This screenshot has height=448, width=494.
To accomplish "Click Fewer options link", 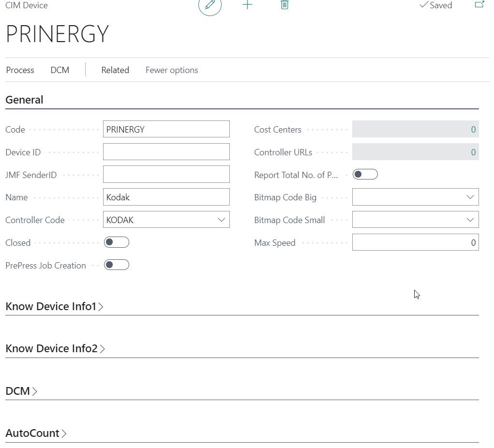I will (172, 70).
